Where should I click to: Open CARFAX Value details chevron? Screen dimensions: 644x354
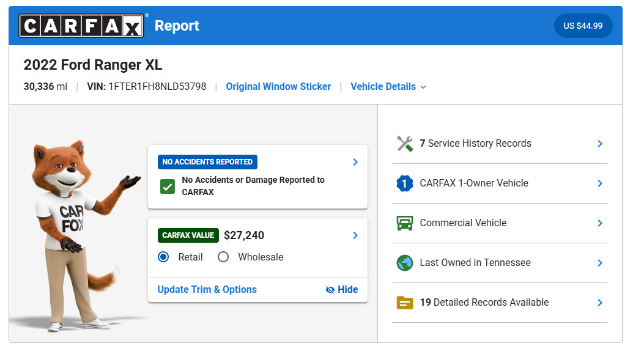[355, 235]
